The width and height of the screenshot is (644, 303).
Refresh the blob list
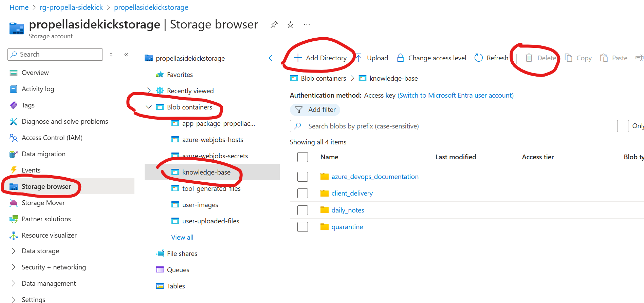(491, 58)
